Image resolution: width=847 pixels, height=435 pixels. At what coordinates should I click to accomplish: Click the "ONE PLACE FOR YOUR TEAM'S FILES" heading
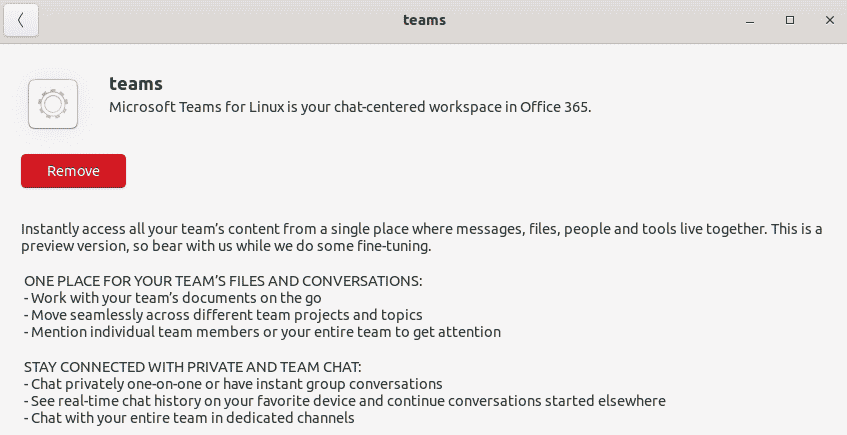pos(223,281)
